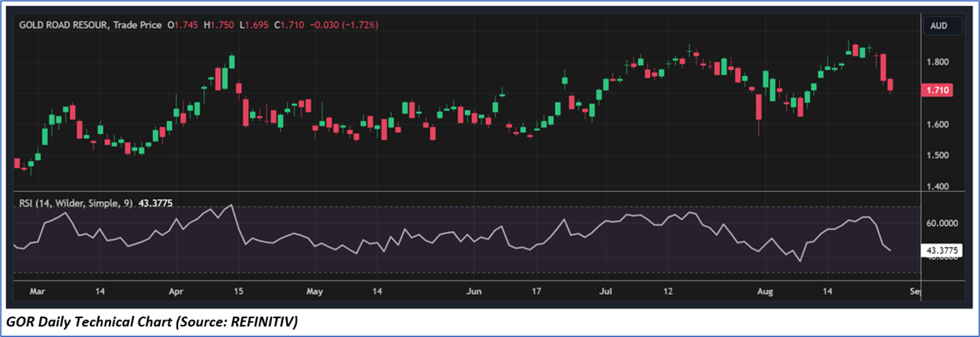Click the RSI reading 43.3775 beside the label

[x=156, y=202]
